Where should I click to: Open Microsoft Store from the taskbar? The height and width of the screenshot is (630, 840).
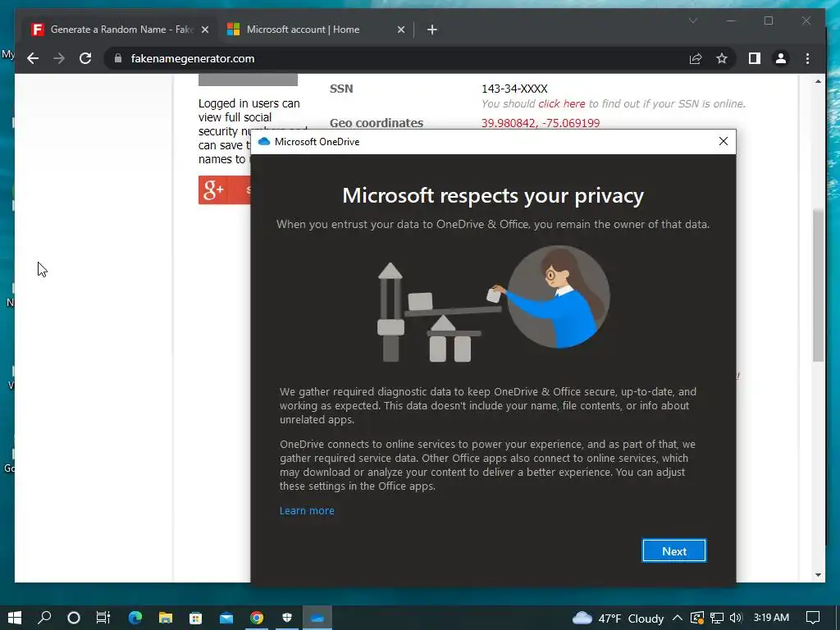click(x=195, y=618)
